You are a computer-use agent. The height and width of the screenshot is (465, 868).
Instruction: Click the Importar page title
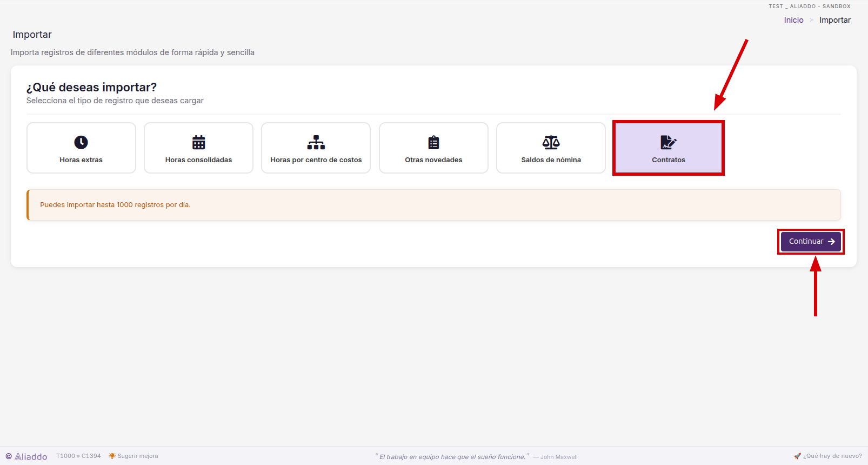[x=32, y=35]
